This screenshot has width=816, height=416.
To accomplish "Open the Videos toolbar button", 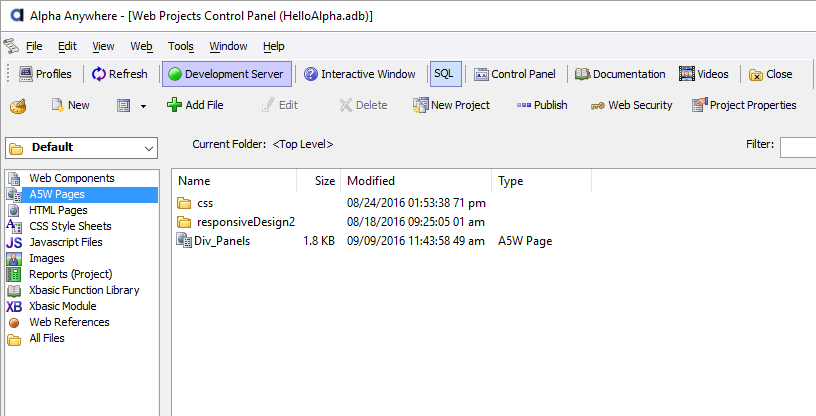I will (x=704, y=74).
